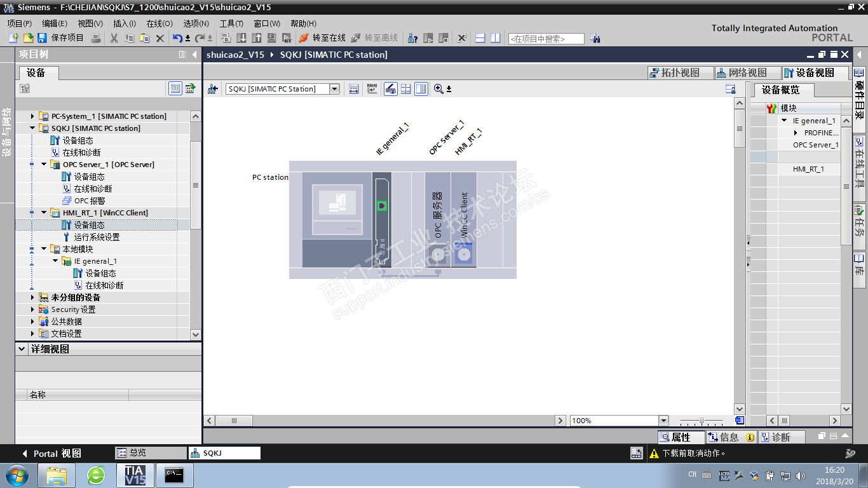The image size is (868, 488).
Task: Split the editor space vertically
Action: (496, 38)
